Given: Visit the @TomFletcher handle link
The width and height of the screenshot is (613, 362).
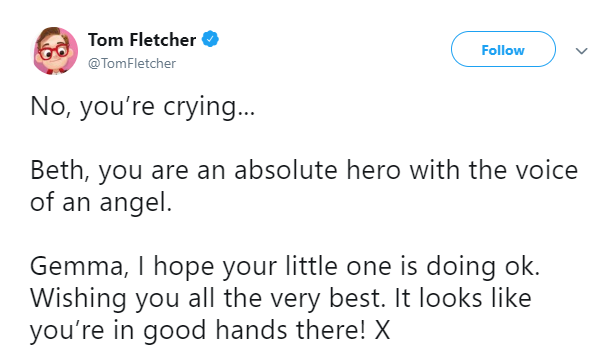Looking at the screenshot, I should pyautogui.click(x=132, y=63).
